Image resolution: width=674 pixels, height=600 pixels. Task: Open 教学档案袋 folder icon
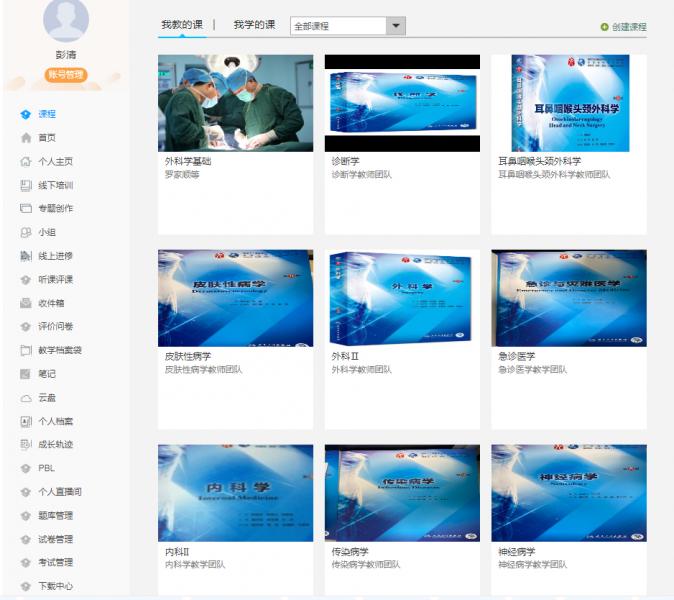click(26, 350)
